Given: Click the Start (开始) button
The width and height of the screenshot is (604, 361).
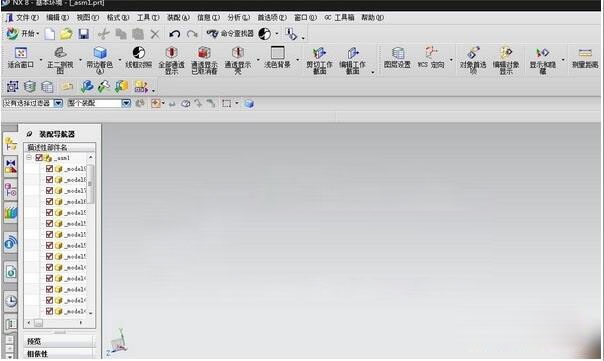Looking at the screenshot, I should (x=23, y=34).
